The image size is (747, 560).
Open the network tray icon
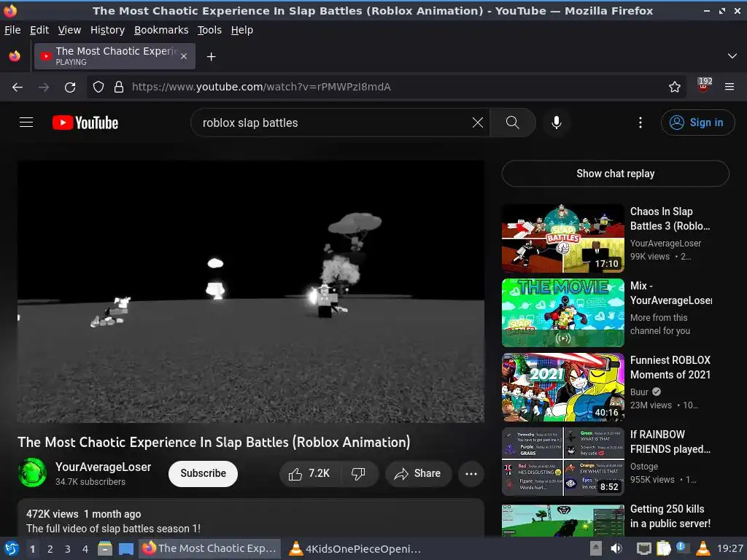[644, 549]
